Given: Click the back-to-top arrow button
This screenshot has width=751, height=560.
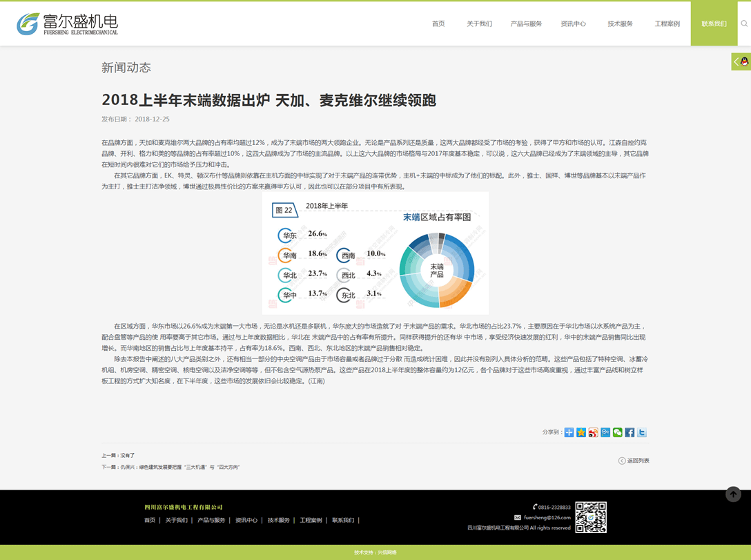Looking at the screenshot, I should click(x=733, y=494).
